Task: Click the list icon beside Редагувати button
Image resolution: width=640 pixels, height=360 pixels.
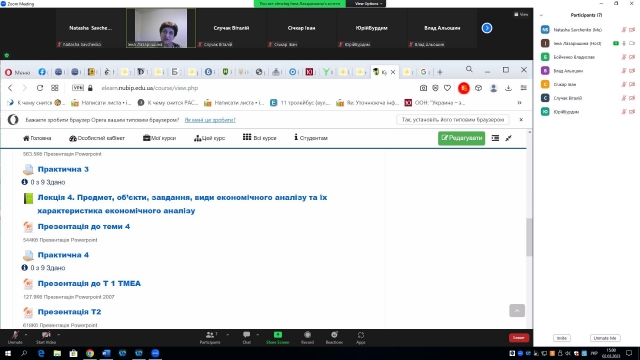Action: point(495,138)
